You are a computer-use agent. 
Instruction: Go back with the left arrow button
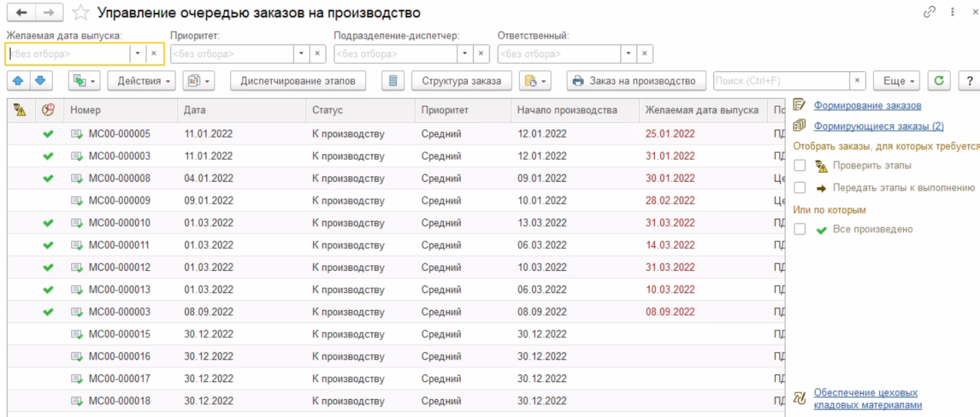[21, 12]
